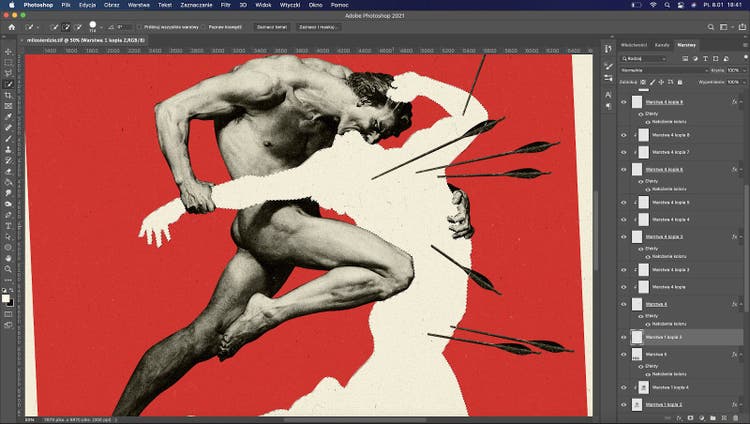The height and width of the screenshot is (424, 750).
Task: Open the blend mode dropdown in the Layers panel
Action: tap(664, 70)
